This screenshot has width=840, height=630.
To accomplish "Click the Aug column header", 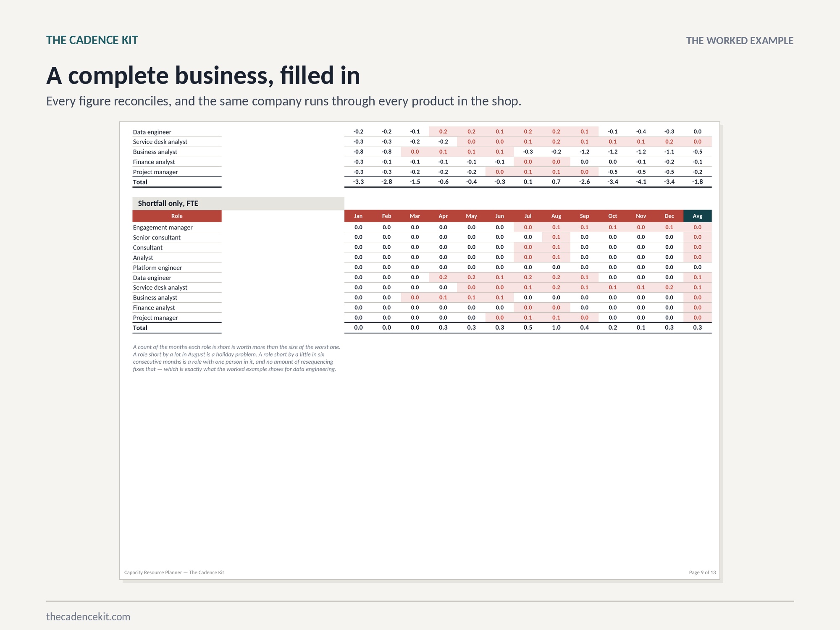I will [x=556, y=216].
